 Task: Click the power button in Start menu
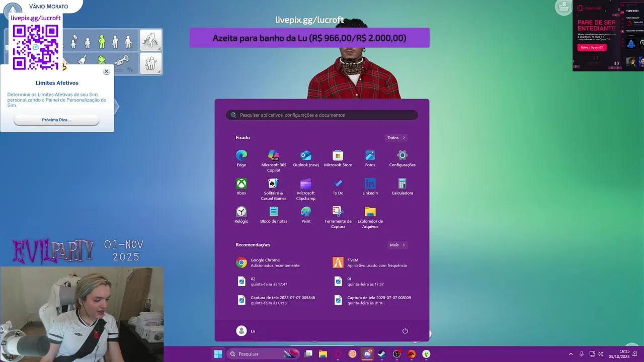tap(405, 331)
